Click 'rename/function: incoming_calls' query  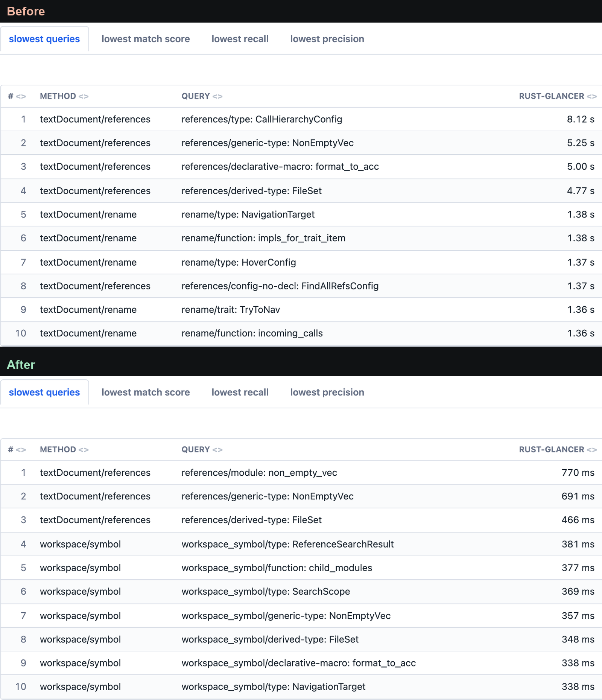pos(252,333)
